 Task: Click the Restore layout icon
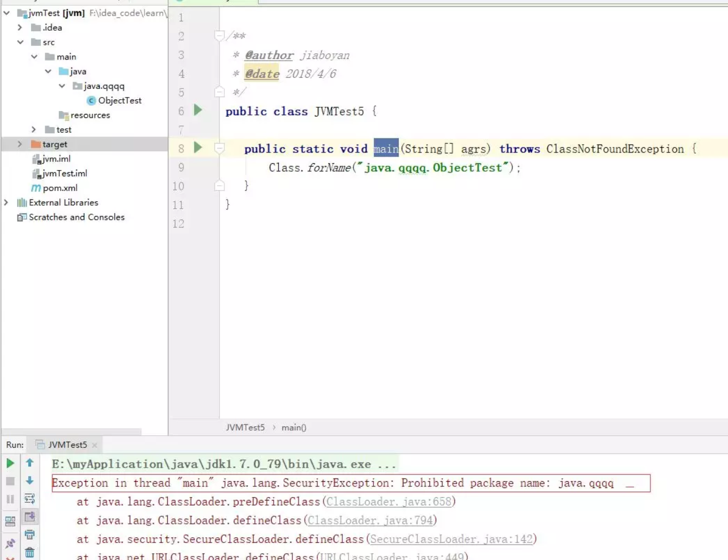point(10,521)
